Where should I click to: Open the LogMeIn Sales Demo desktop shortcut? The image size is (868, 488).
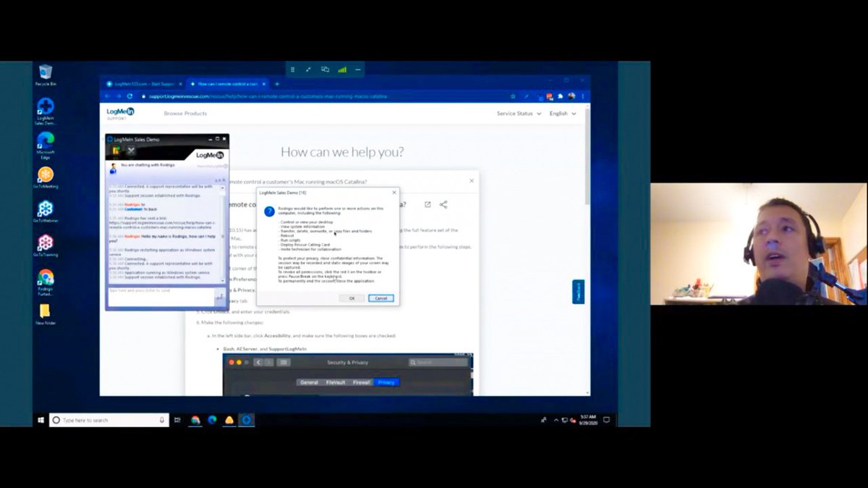point(46,111)
